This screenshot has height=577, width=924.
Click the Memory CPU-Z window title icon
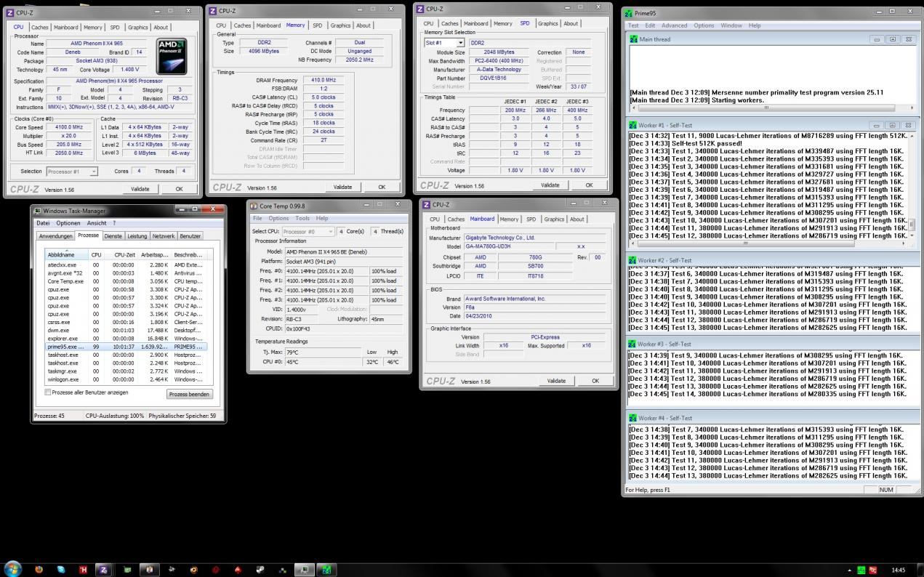click(213, 10)
